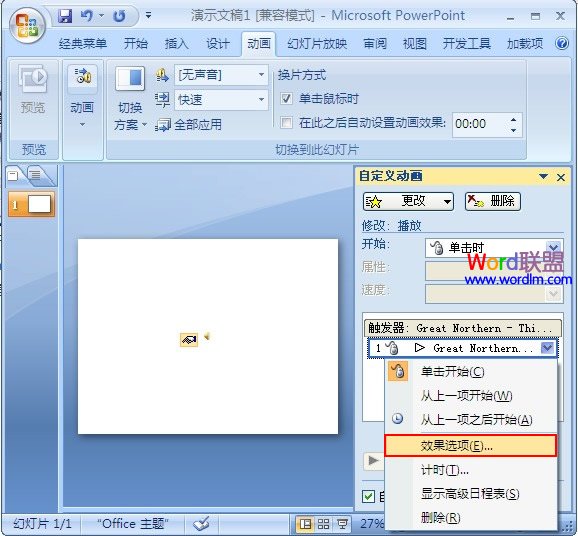This screenshot has height=536, width=578.
Task: Maximize the PowerPoint window
Action: click(535, 16)
